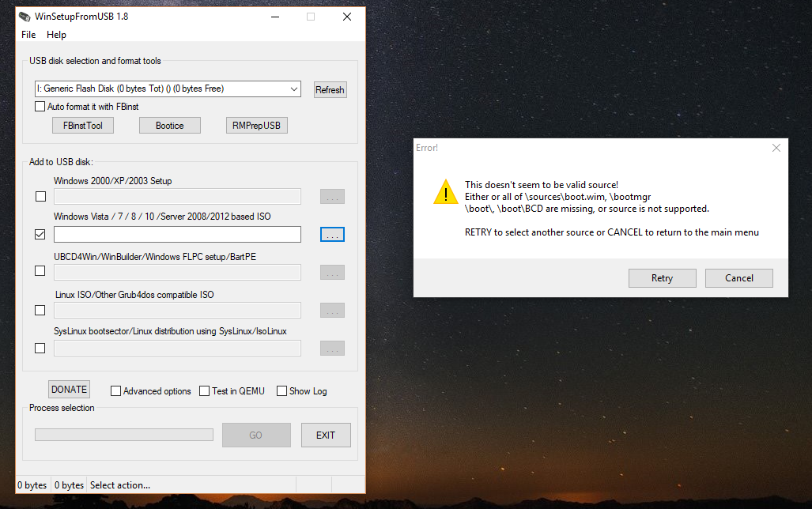Screen dimensions: 812x509
Task: Launch FBinstTool
Action: pos(83,126)
